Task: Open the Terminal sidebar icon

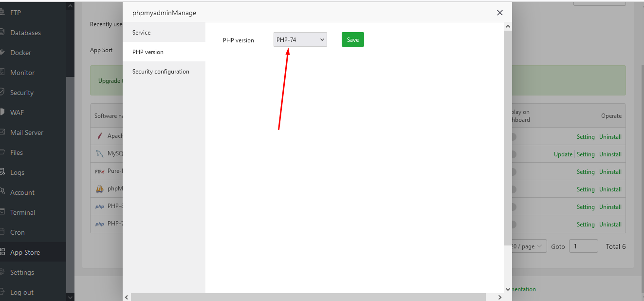Action: point(2,212)
